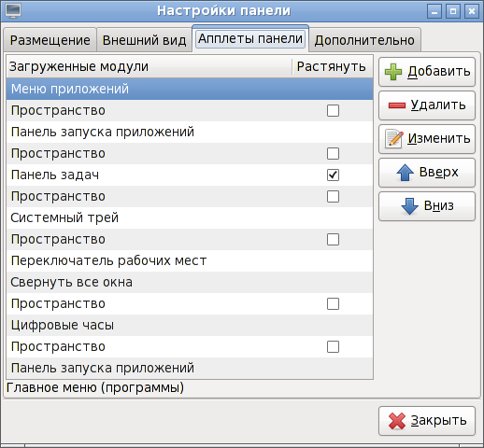Minimize the Настройки панели window
The height and width of the screenshot is (448, 484).
tap(434, 11)
